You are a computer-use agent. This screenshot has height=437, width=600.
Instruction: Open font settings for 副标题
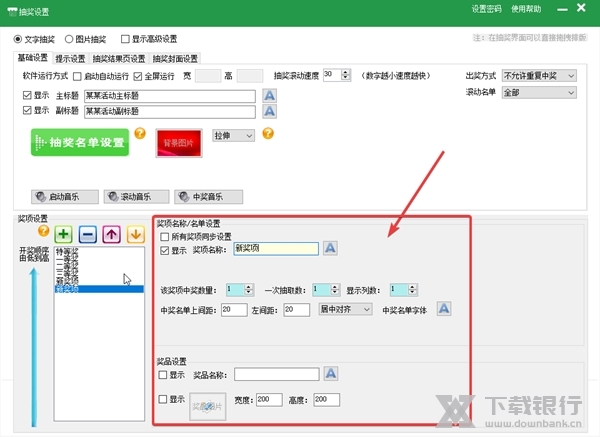[269, 111]
